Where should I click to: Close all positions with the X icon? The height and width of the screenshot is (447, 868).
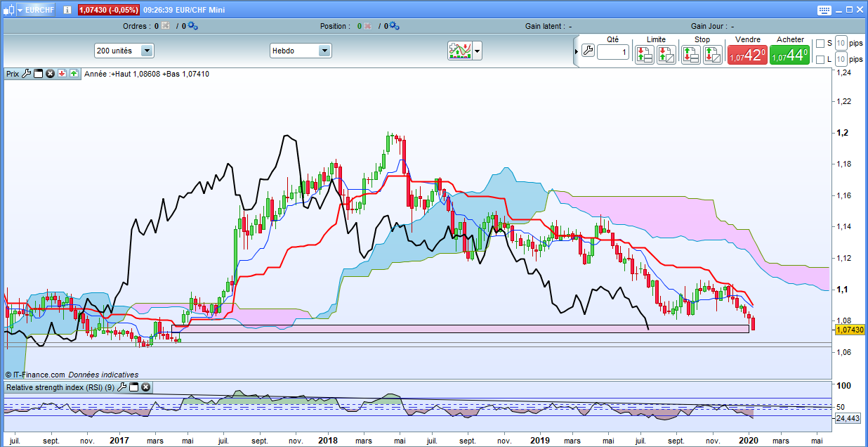367,26
